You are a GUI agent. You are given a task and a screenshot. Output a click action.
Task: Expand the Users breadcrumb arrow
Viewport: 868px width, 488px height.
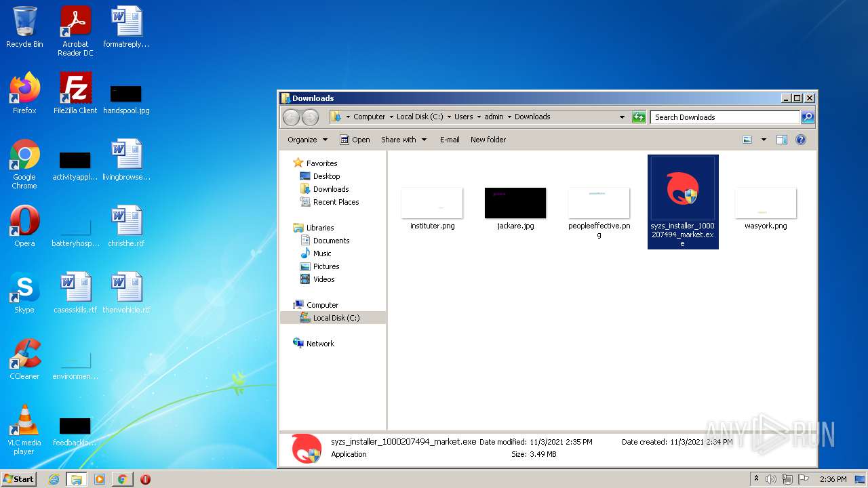[x=479, y=117]
